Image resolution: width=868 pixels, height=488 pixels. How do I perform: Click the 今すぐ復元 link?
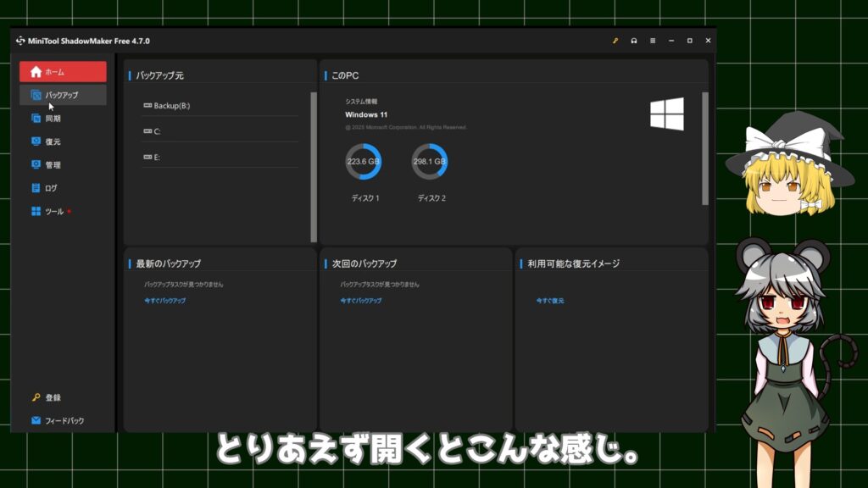click(x=550, y=301)
